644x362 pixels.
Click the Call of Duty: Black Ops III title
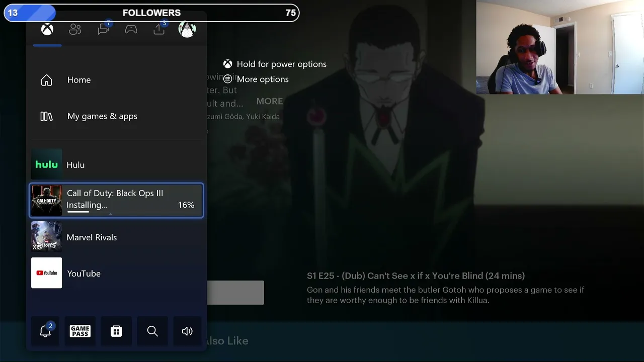coord(115,194)
